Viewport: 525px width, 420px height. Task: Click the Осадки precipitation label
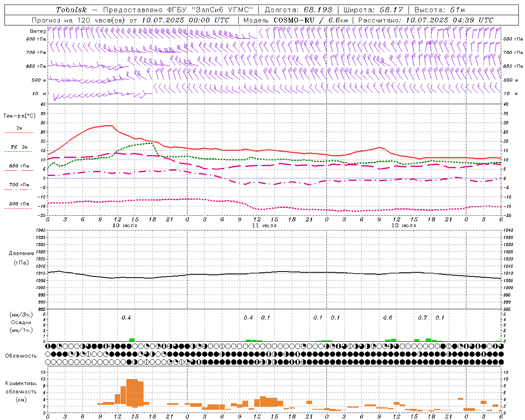21,322
